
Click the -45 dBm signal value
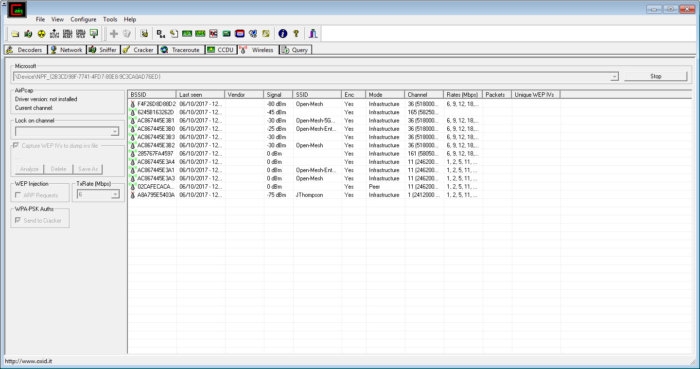pos(276,112)
